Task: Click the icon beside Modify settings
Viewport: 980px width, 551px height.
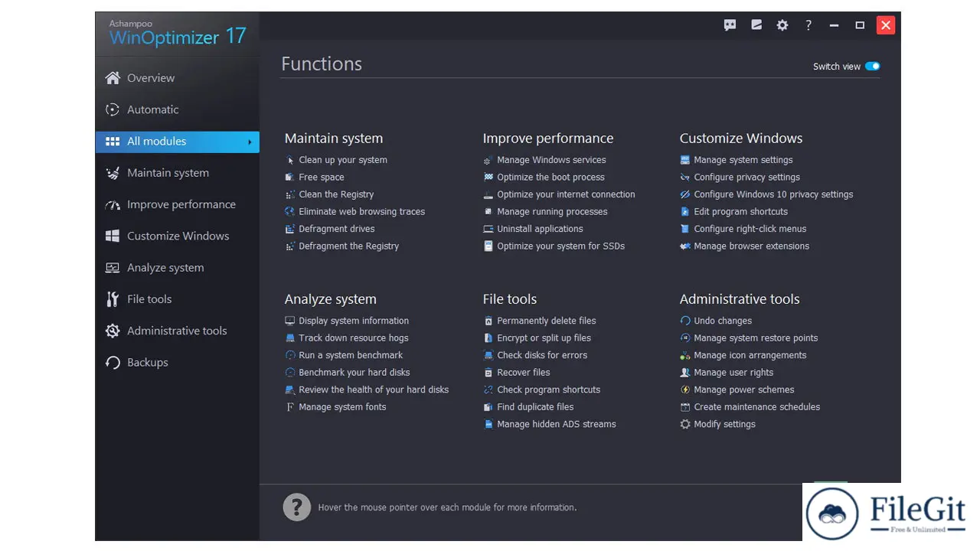Action: (x=685, y=424)
